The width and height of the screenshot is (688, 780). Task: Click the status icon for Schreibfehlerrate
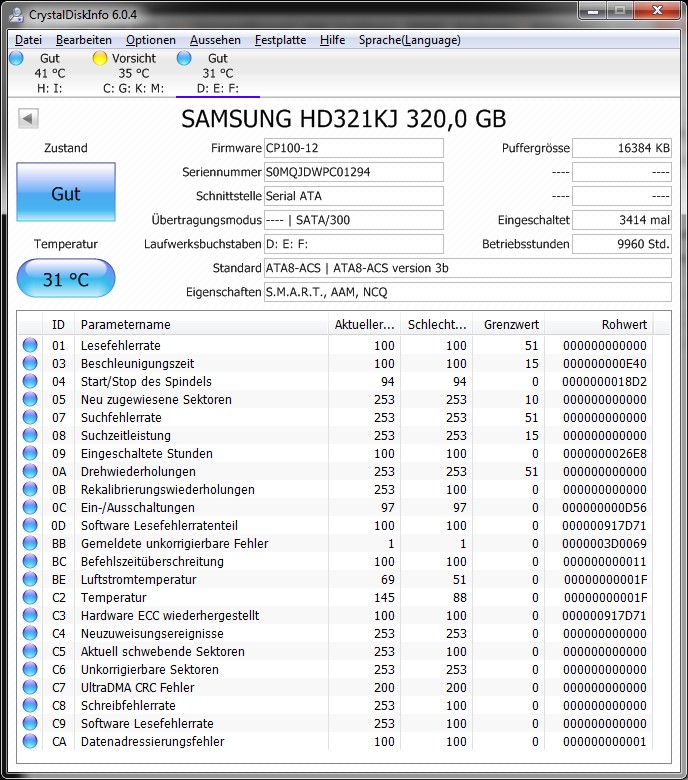30,705
